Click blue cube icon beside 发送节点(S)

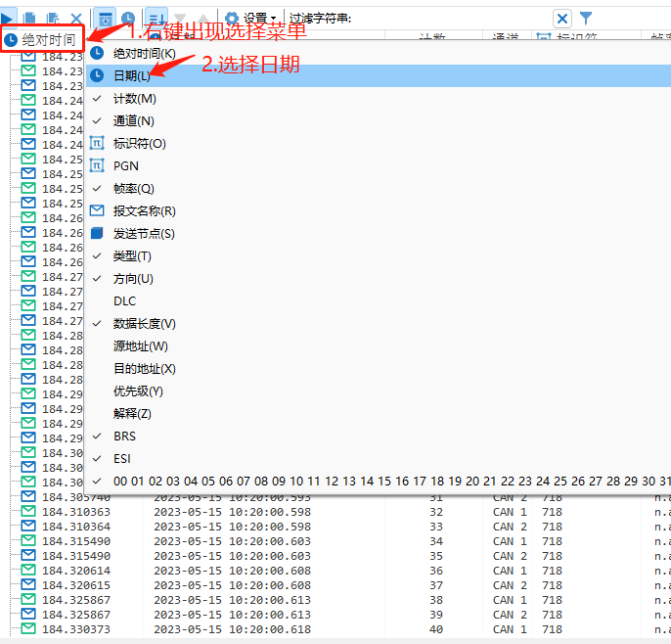click(97, 233)
